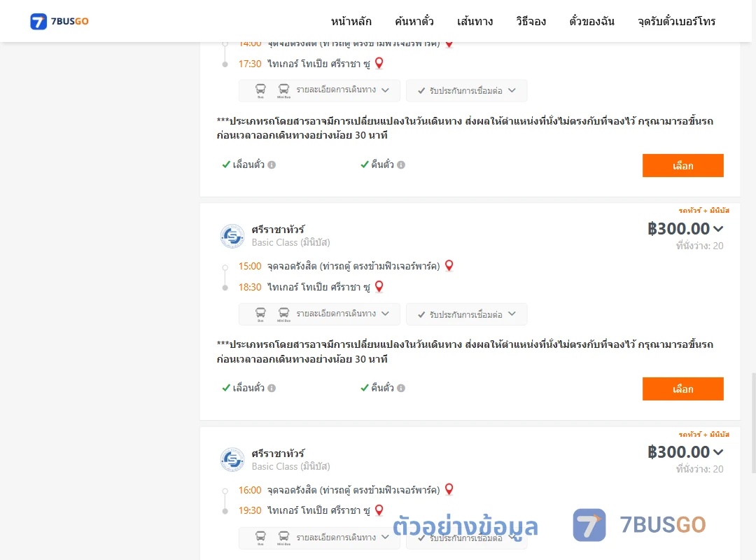Click Mini Bus icon in 15:00 trip details
This screenshot has height=560, width=756.
tap(284, 314)
